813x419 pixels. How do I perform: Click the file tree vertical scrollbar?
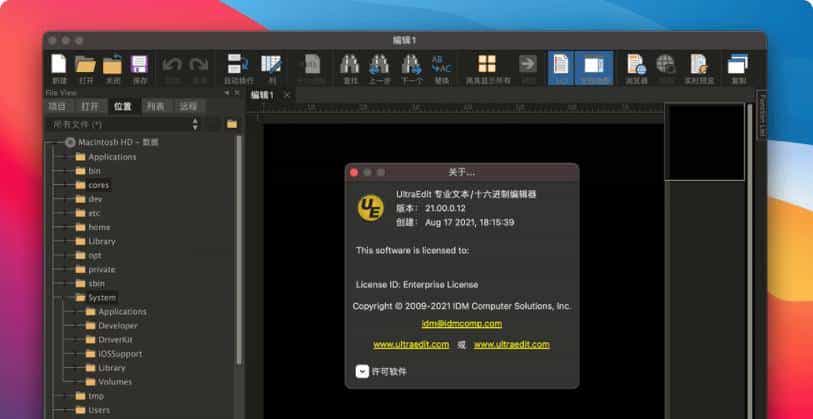(x=239, y=249)
